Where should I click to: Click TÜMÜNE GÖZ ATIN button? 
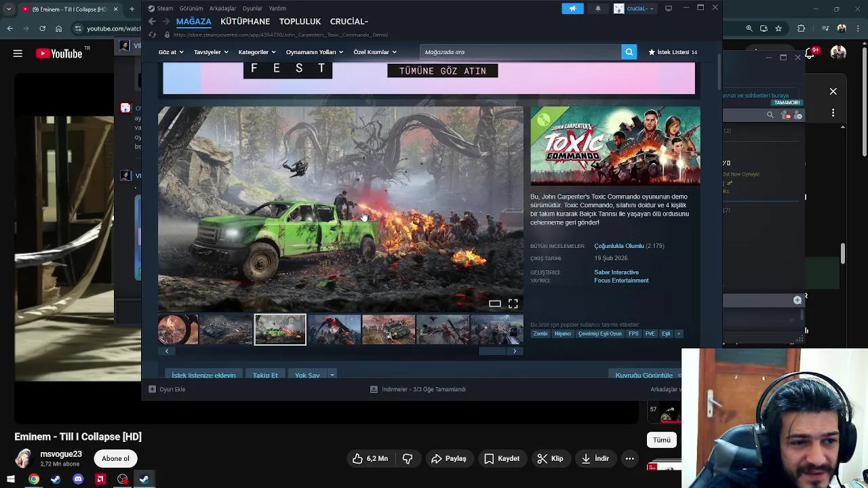[x=442, y=70]
